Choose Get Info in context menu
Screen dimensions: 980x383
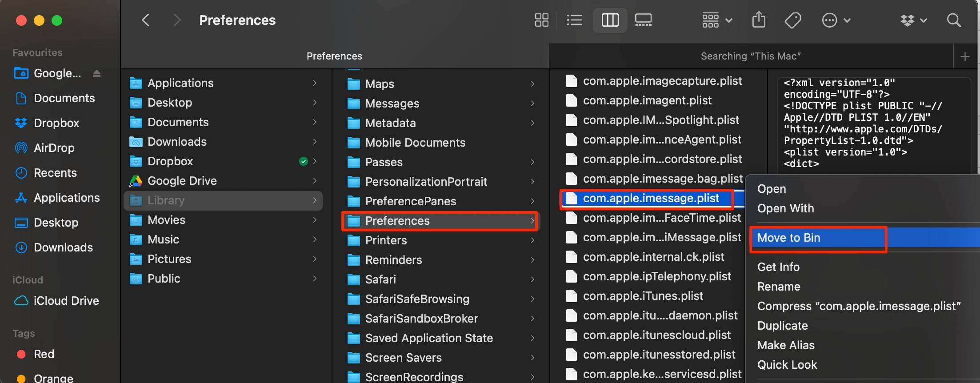[778, 267]
